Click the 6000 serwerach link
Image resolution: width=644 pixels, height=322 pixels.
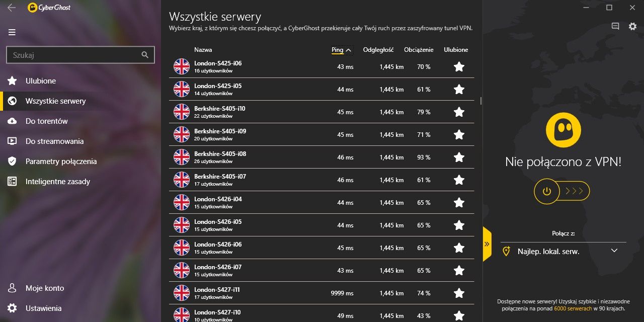pos(573,308)
